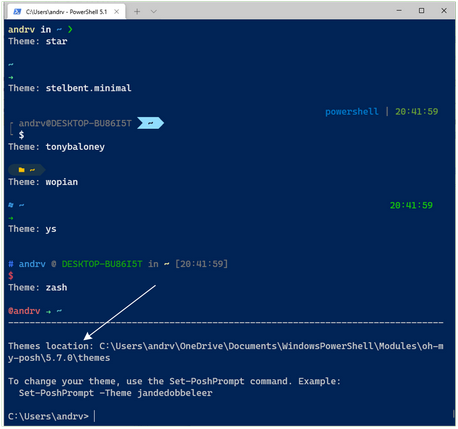458x429 pixels.
Task: Click the PowerShell icon in the tab
Action: pos(17,12)
